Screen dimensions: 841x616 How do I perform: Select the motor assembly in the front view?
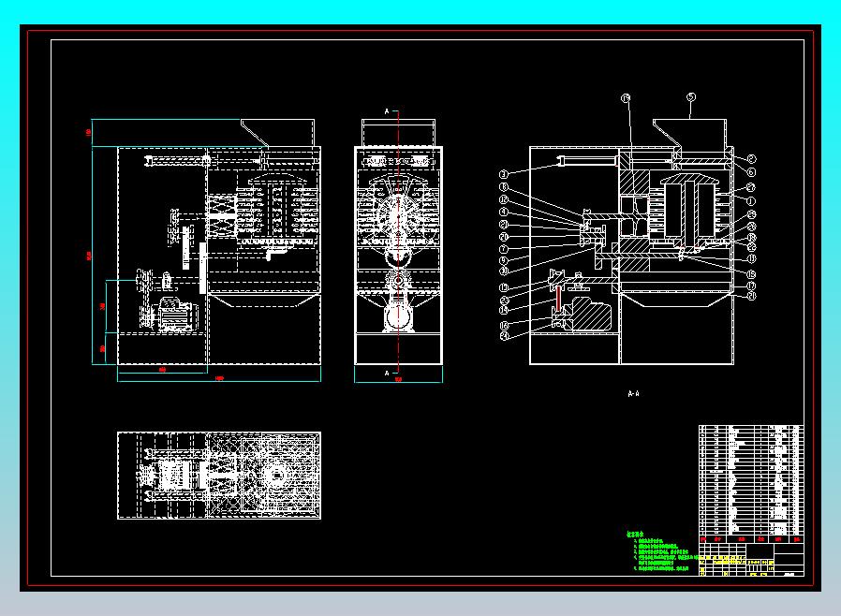178,314
